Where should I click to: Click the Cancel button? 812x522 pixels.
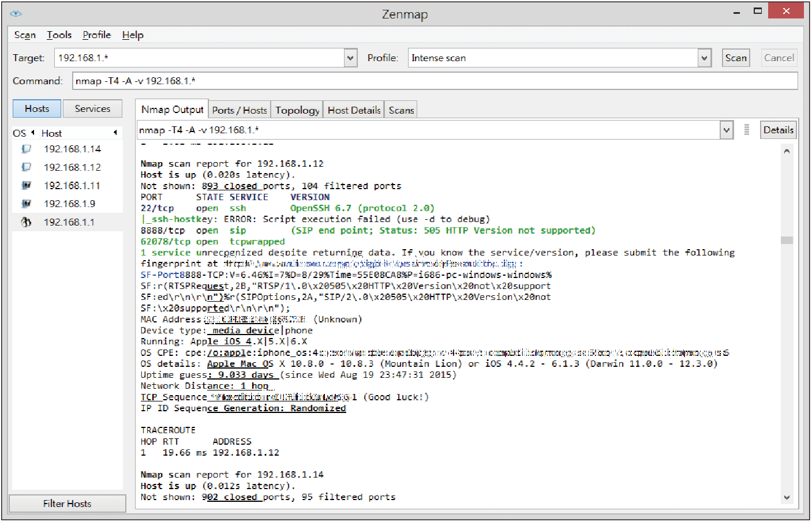click(x=779, y=58)
